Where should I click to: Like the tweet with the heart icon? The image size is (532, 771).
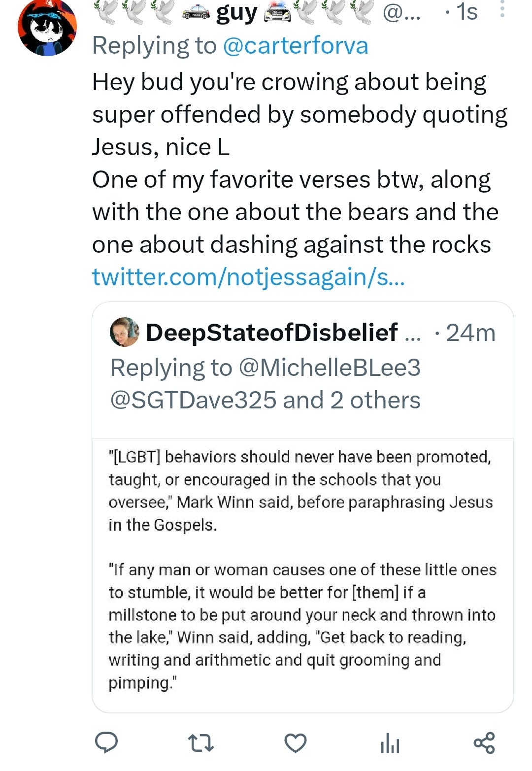296,743
